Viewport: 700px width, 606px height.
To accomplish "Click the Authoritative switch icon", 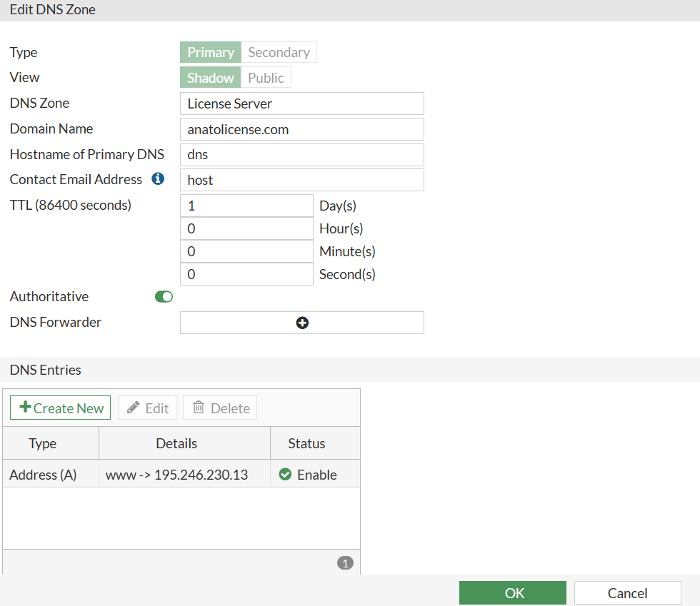I will 164,296.
